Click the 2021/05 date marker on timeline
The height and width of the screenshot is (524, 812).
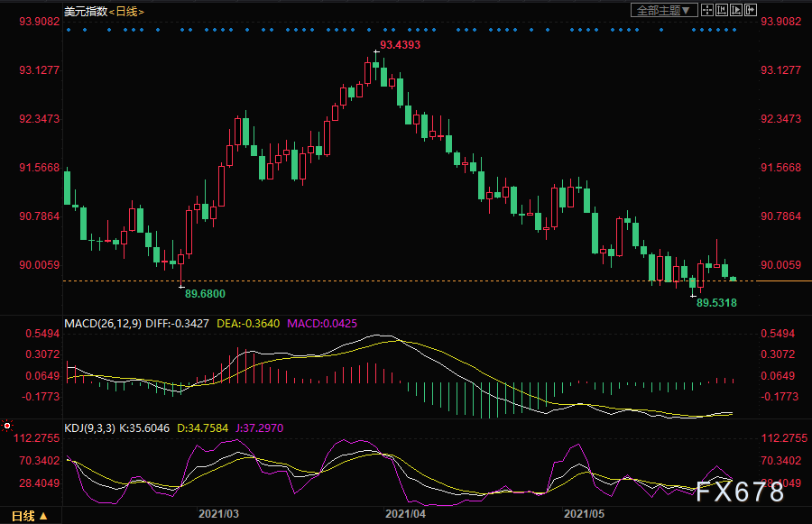point(584,514)
